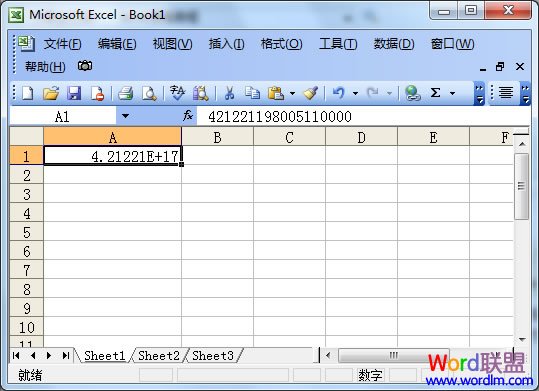Screen dimensions: 539x391
Task: Select the column B header
Action: 218,138
